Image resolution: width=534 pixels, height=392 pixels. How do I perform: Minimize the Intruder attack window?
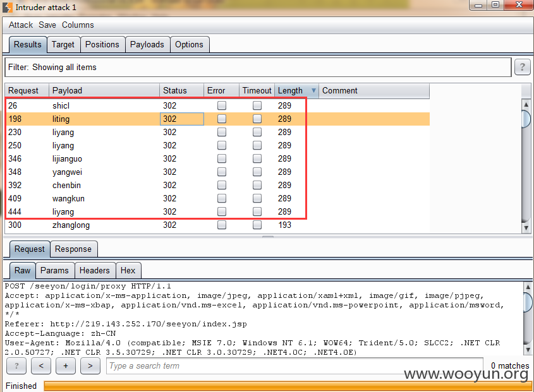click(x=478, y=5)
